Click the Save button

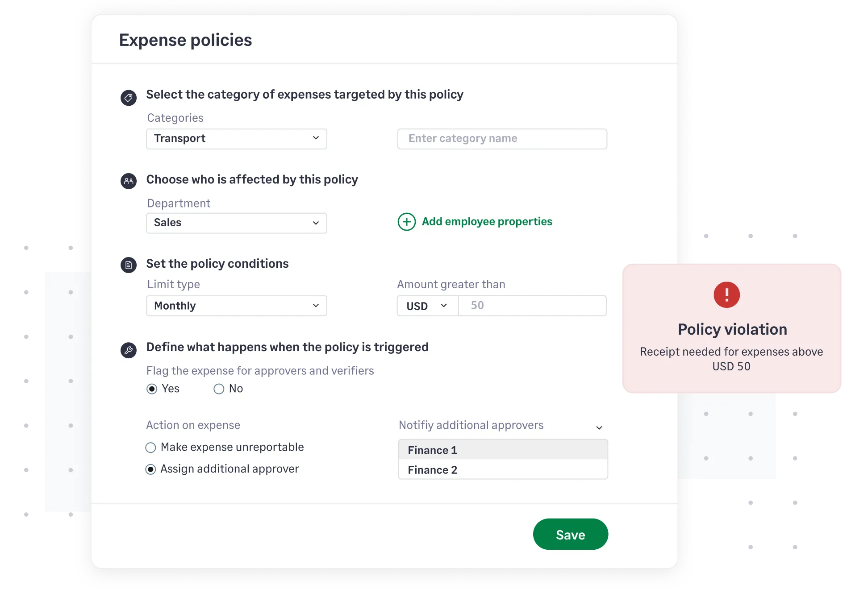570,534
